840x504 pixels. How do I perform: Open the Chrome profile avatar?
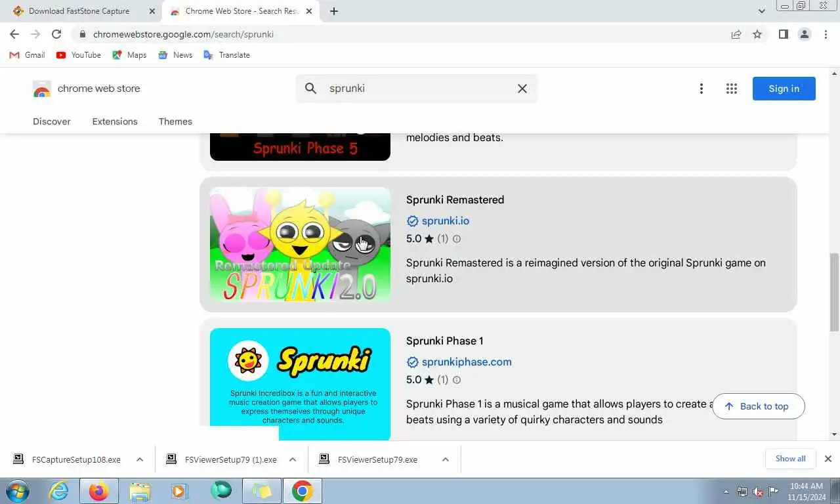point(805,34)
